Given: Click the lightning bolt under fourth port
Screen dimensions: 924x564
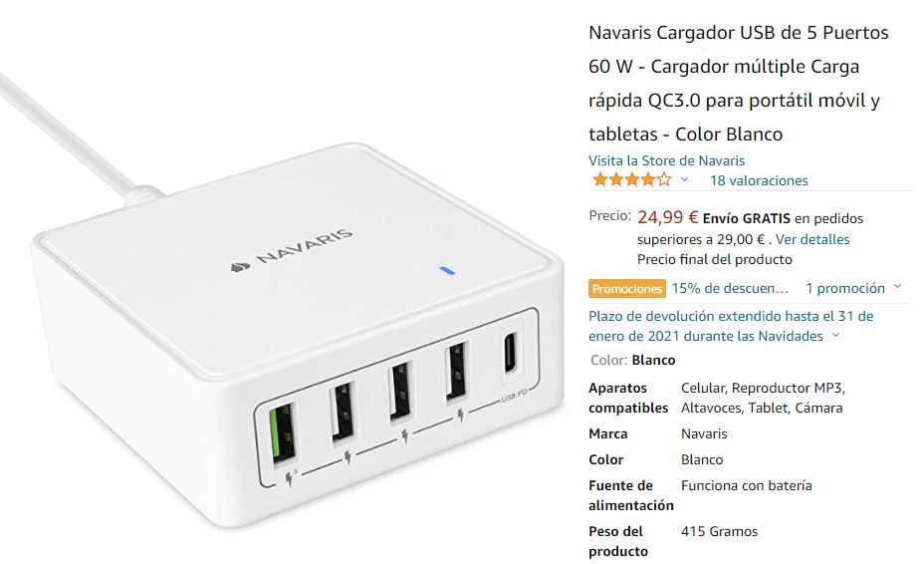Looking at the screenshot, I should 461,416.
